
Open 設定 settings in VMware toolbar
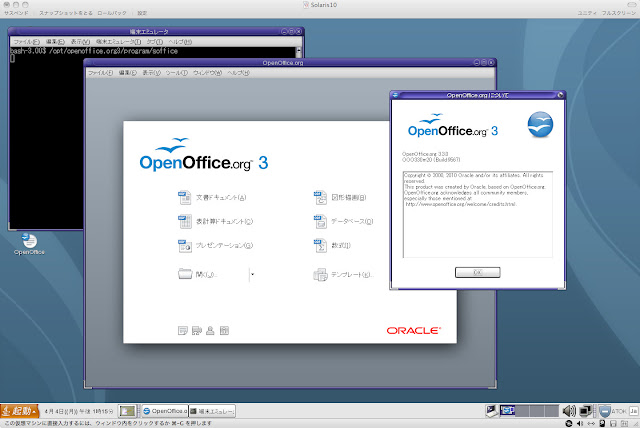[142, 13]
